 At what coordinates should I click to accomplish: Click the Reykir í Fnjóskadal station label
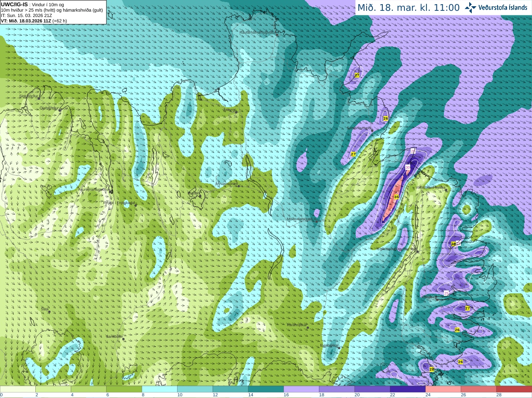pyautogui.click(x=119, y=203)
